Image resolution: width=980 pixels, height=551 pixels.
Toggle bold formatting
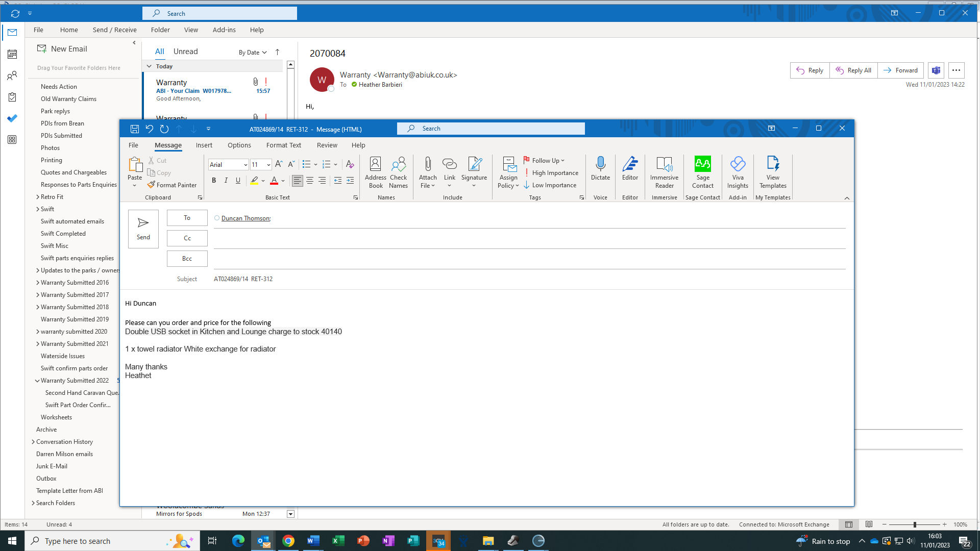tap(214, 180)
